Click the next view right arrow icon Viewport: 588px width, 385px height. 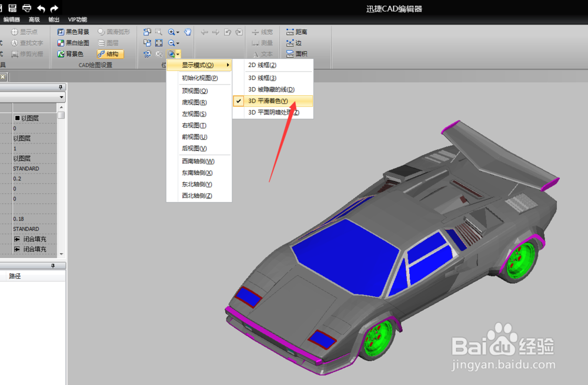[216, 32]
